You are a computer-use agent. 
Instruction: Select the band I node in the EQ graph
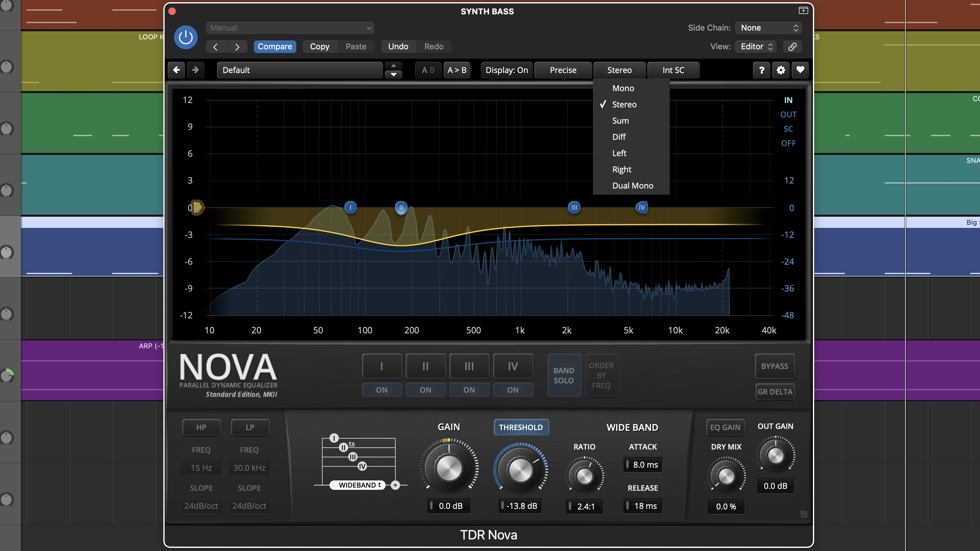pyautogui.click(x=350, y=207)
